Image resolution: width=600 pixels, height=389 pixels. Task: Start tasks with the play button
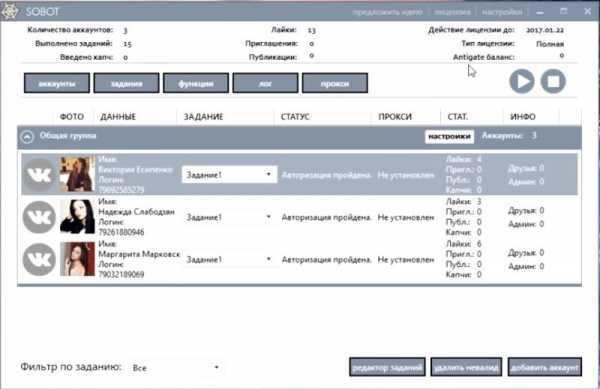(522, 81)
